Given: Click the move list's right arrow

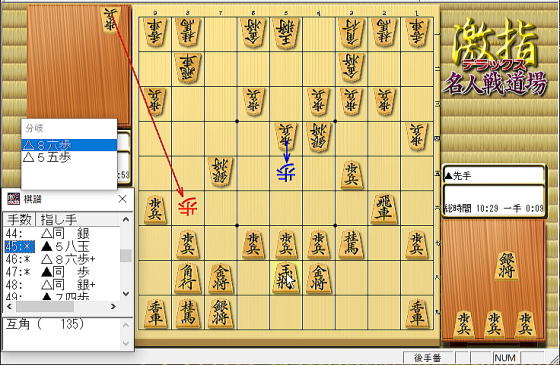Looking at the screenshot, I should (113, 306).
